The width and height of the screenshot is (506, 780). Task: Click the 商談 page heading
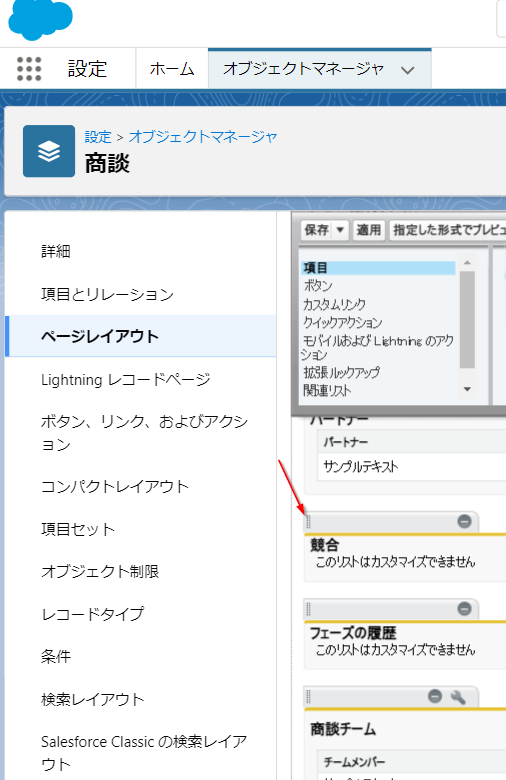click(x=107, y=163)
